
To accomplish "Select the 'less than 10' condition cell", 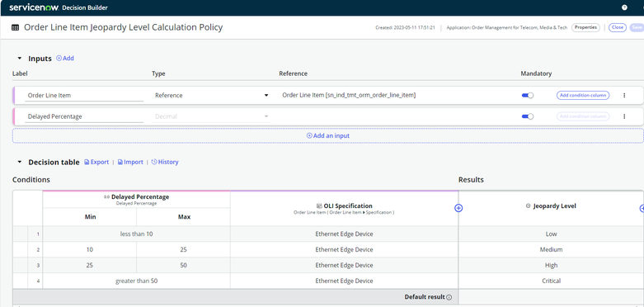I will (136, 234).
